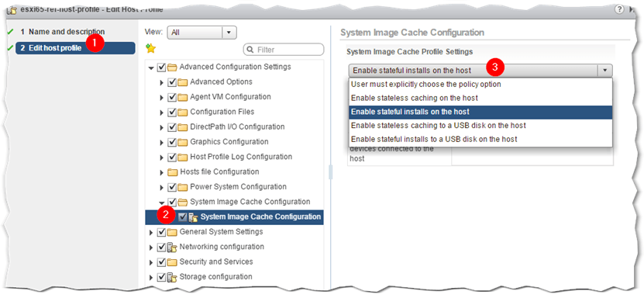Uncheck the Host Profile Log Configuration checkbox
Viewport: 644px width, 298px height.
coord(173,158)
